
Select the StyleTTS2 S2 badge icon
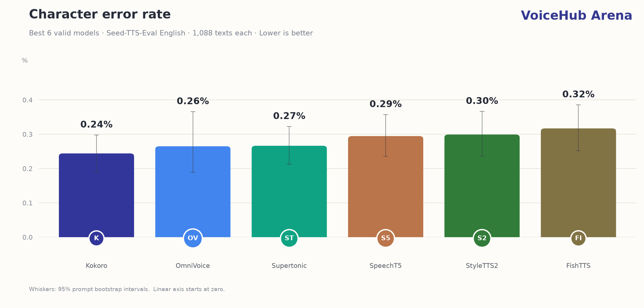[x=482, y=238]
